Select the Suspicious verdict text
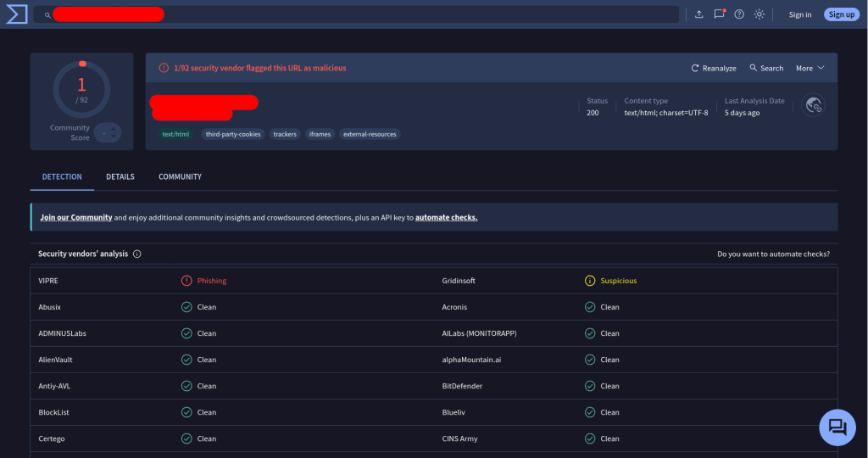Viewport: 868px width, 458px height. pyautogui.click(x=618, y=281)
